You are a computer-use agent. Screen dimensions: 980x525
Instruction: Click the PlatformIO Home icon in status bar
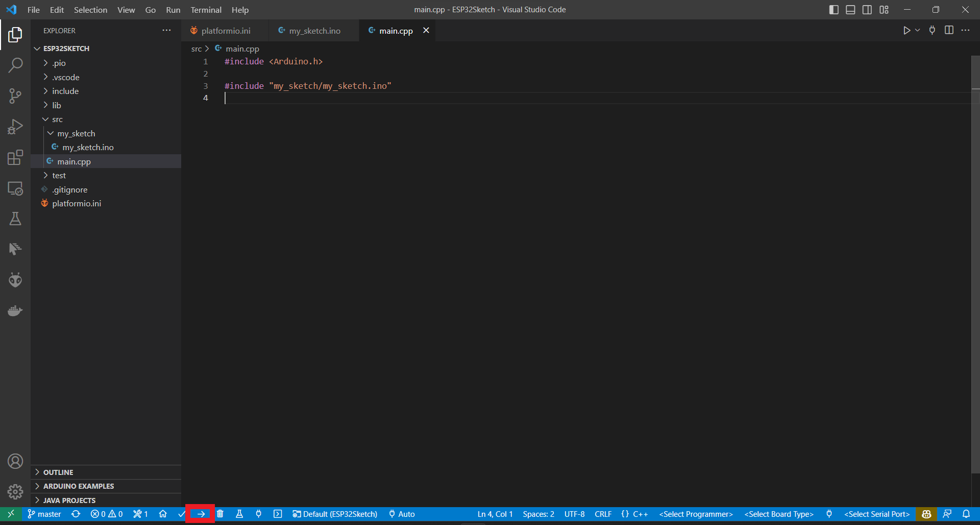click(163, 514)
